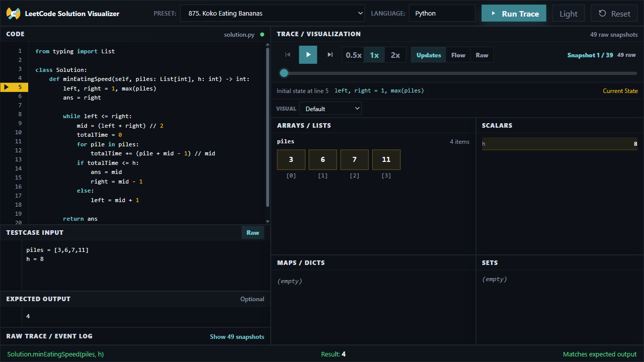Toggle Raw mode for testcase input
The height and width of the screenshot is (362, 644).
(x=253, y=232)
